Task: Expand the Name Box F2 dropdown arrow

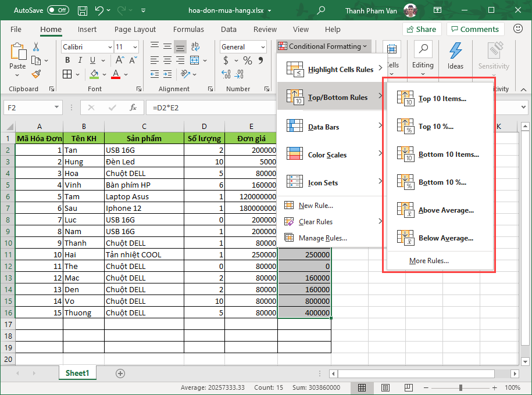Action: pos(56,107)
